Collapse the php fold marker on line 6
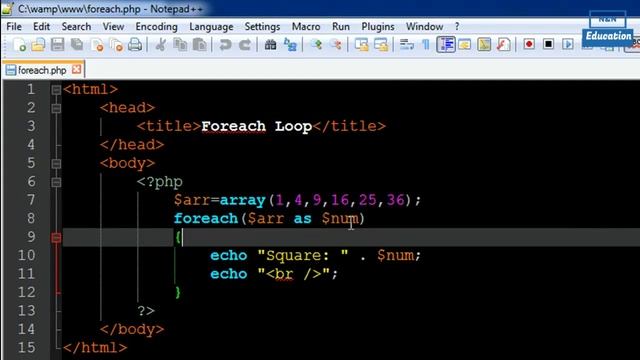 [56, 182]
